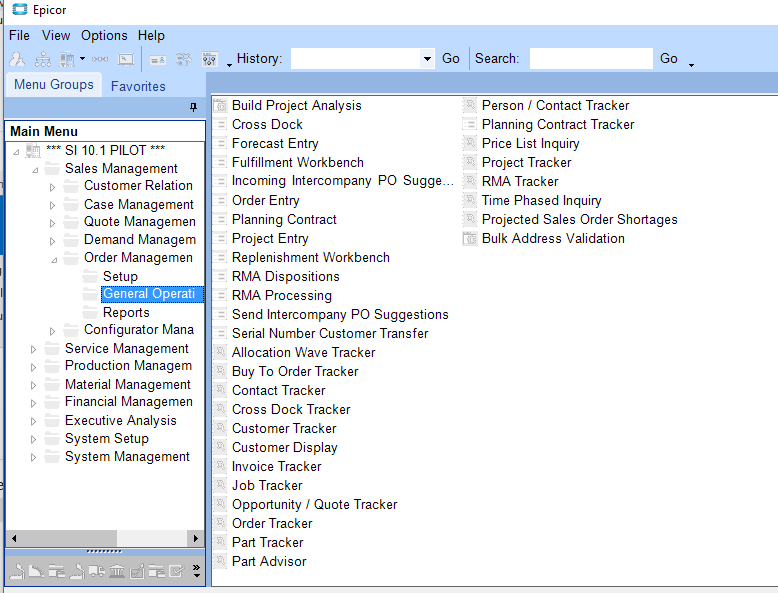Collapse the Sales Management folder
This screenshot has width=778, height=593.
pos(35,170)
